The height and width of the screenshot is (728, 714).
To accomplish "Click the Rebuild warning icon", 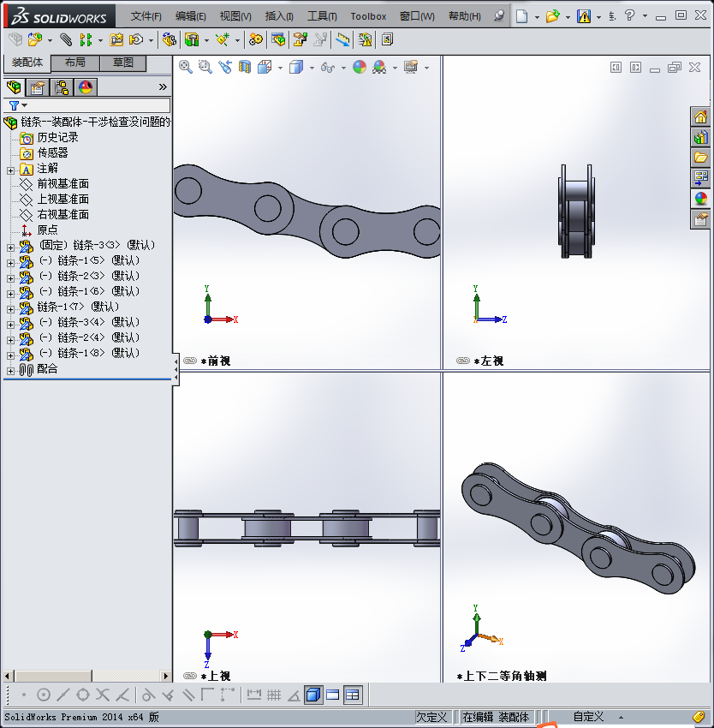I will click(584, 17).
